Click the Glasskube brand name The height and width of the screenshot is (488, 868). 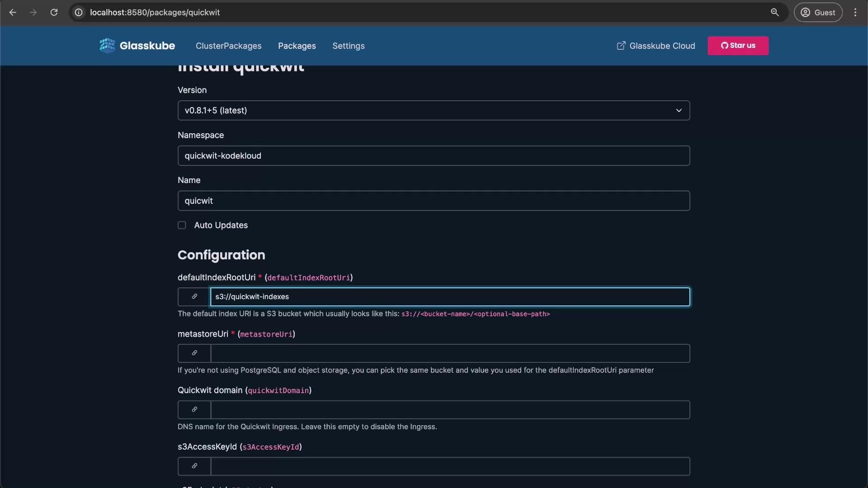(x=147, y=46)
